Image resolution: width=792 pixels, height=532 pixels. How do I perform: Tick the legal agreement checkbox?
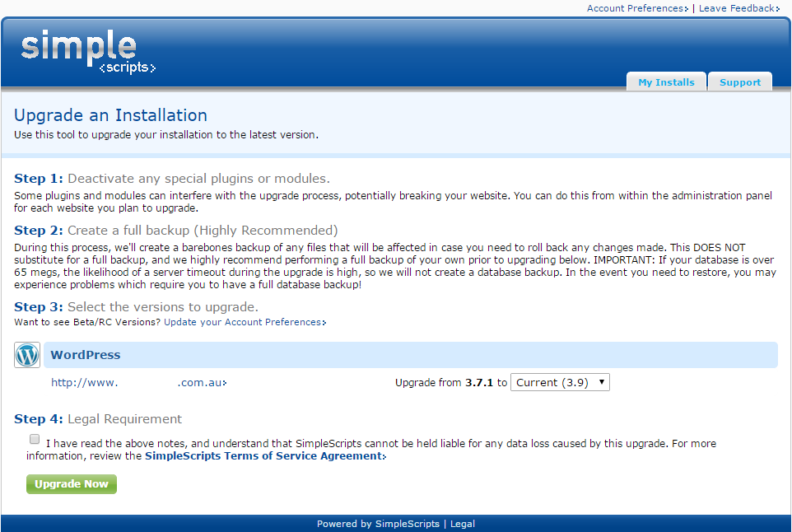click(35, 439)
